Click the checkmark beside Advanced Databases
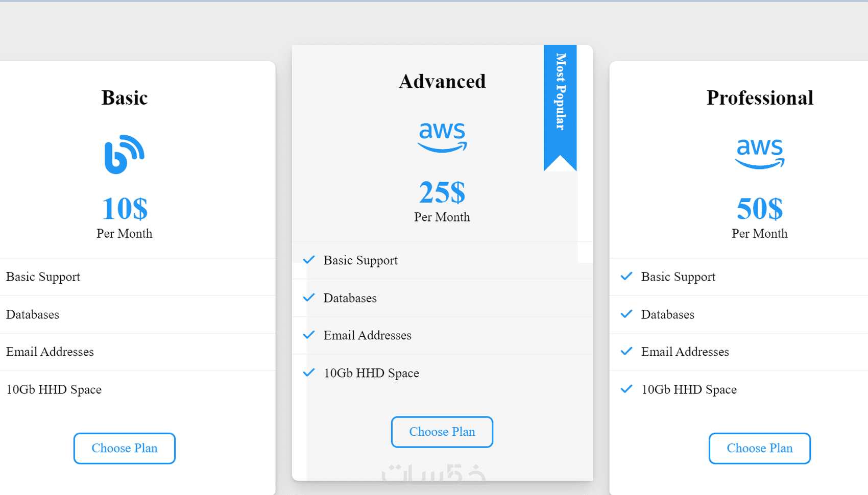The height and width of the screenshot is (495, 868). coord(309,298)
